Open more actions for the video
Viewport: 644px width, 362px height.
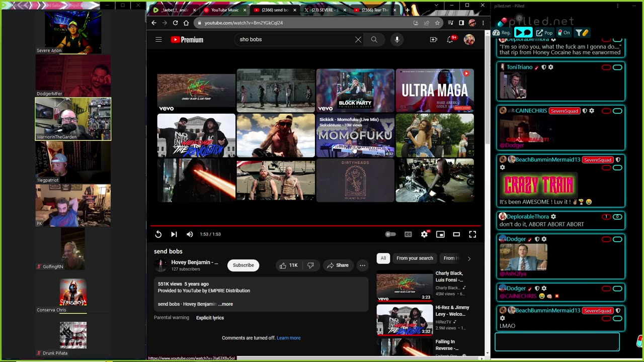tap(362, 265)
